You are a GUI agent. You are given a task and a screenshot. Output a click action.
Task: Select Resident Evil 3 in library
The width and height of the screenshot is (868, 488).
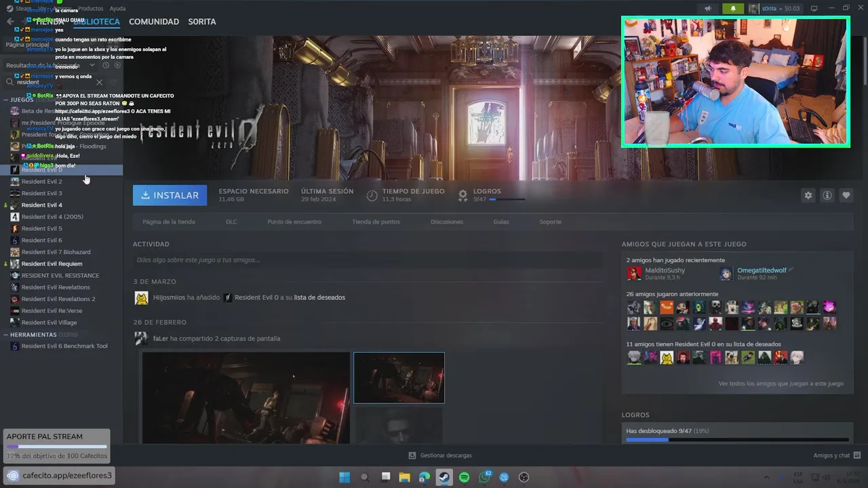coord(41,193)
